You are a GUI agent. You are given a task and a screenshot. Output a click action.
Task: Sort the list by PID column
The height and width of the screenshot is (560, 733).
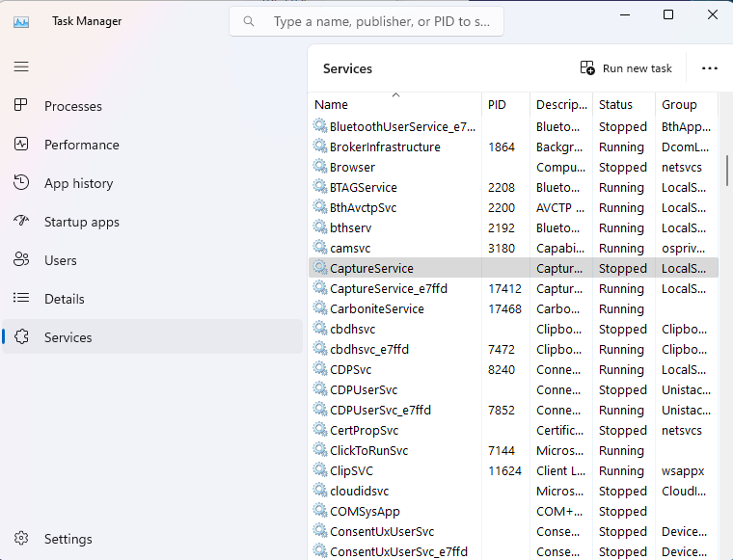(497, 104)
